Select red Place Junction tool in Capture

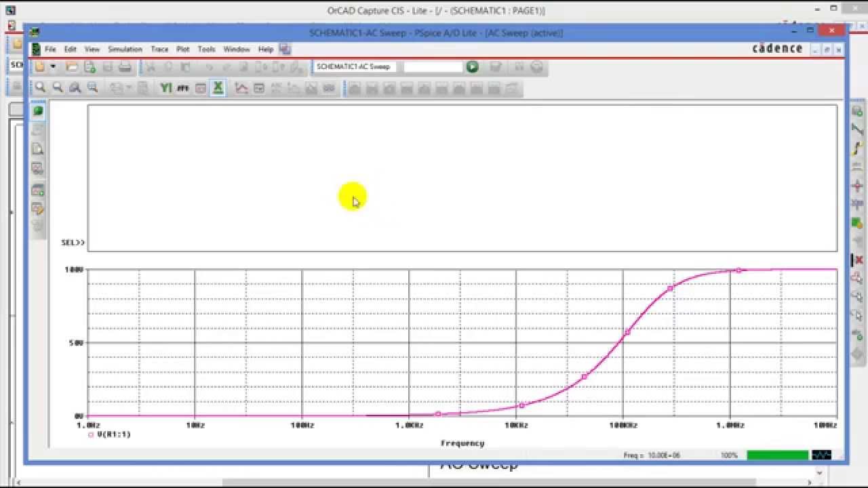(857, 186)
